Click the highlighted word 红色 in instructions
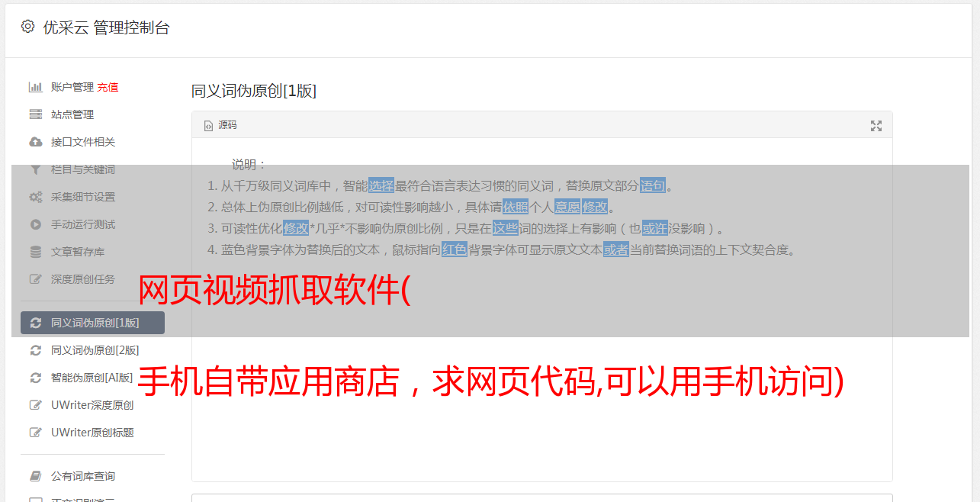The height and width of the screenshot is (502, 980). click(x=455, y=249)
